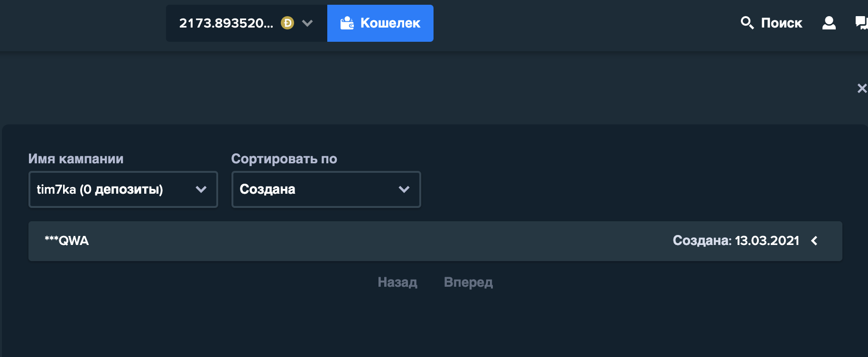Open the user profile icon
Image resolution: width=868 pixels, height=357 pixels.
pos(829,23)
